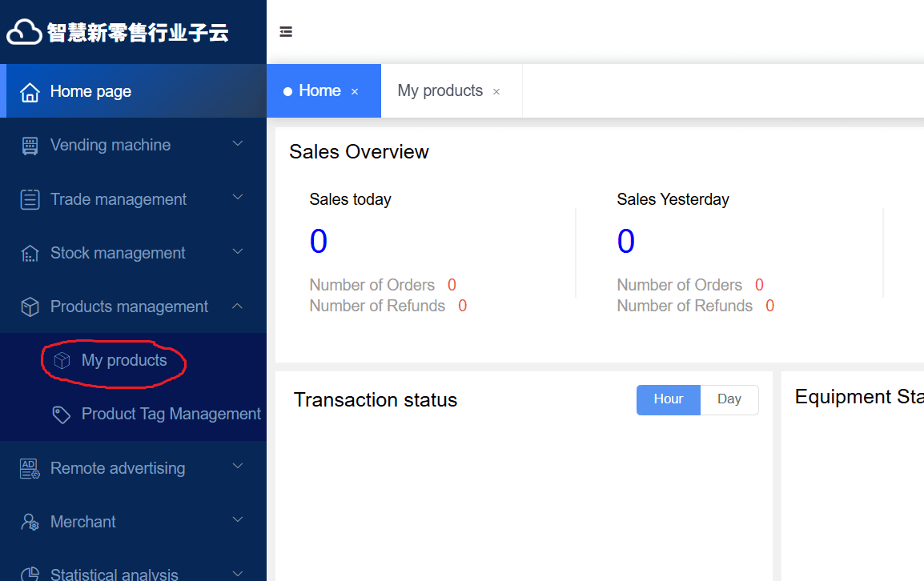Collapse the Products management menu arrow
Image resolution: width=924 pixels, height=581 pixels.
click(x=238, y=306)
